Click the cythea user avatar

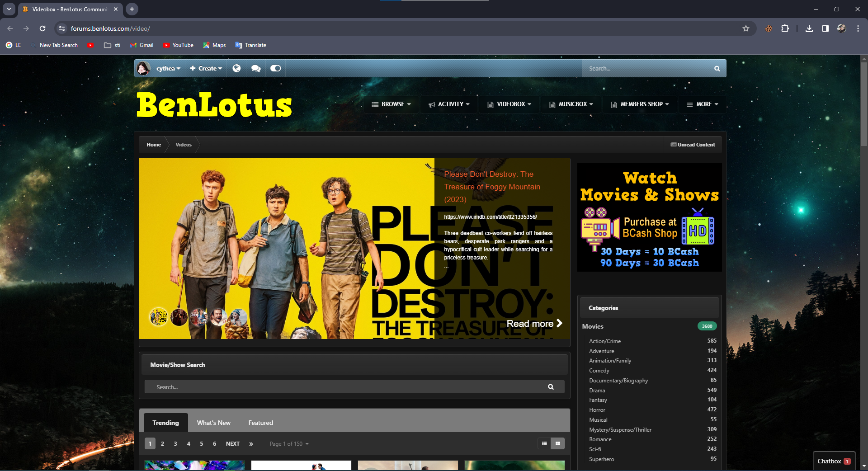143,68
